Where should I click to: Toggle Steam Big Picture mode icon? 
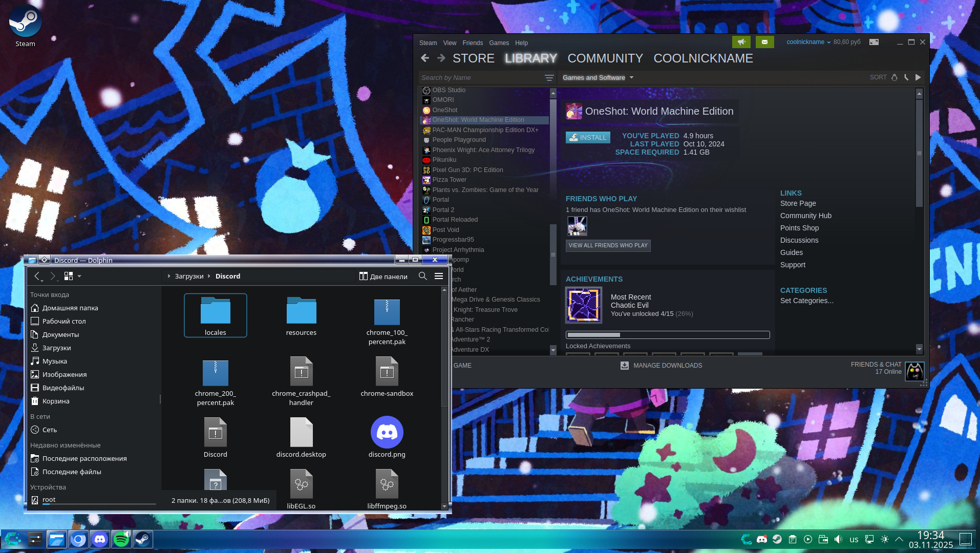click(874, 42)
